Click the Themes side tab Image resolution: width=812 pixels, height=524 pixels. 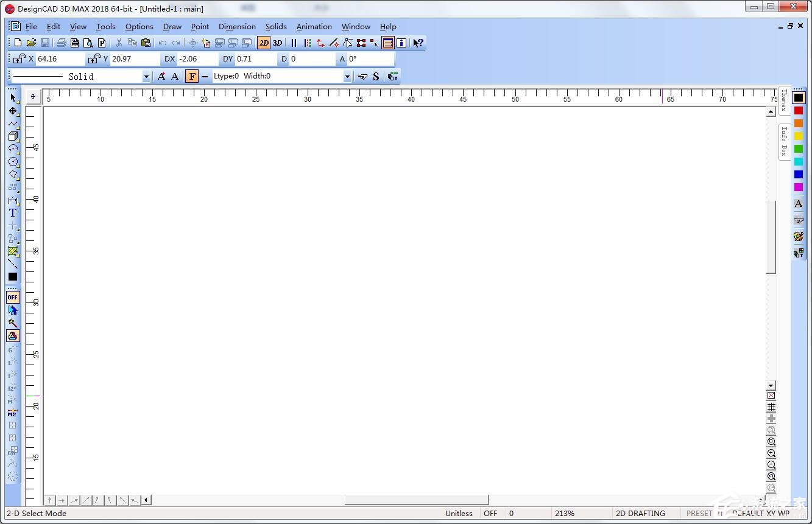point(784,100)
